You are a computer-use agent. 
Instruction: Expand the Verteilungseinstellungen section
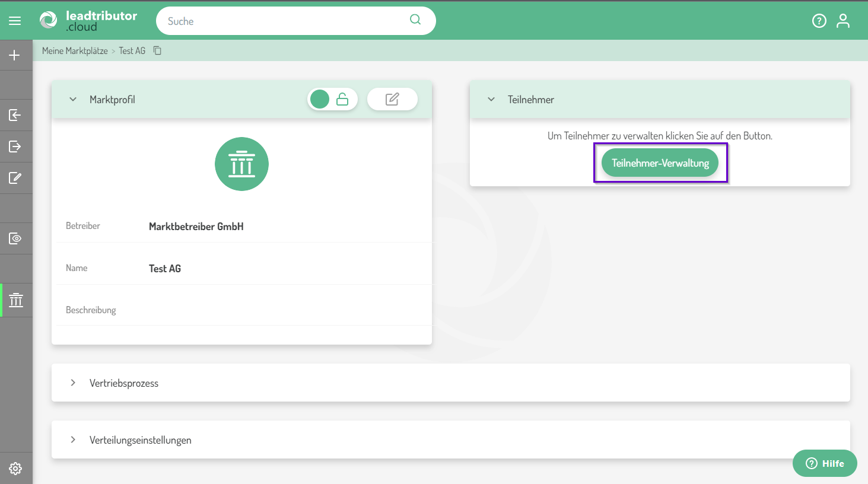click(x=73, y=440)
